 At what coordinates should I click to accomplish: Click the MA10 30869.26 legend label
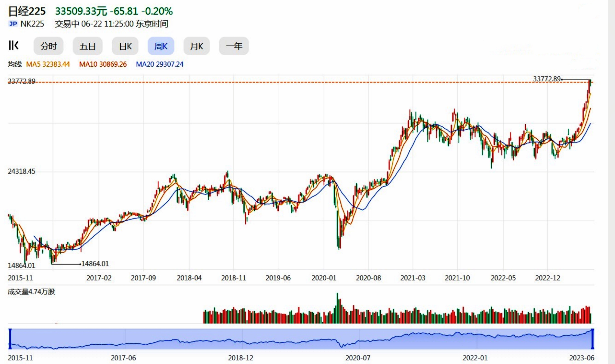[103, 64]
